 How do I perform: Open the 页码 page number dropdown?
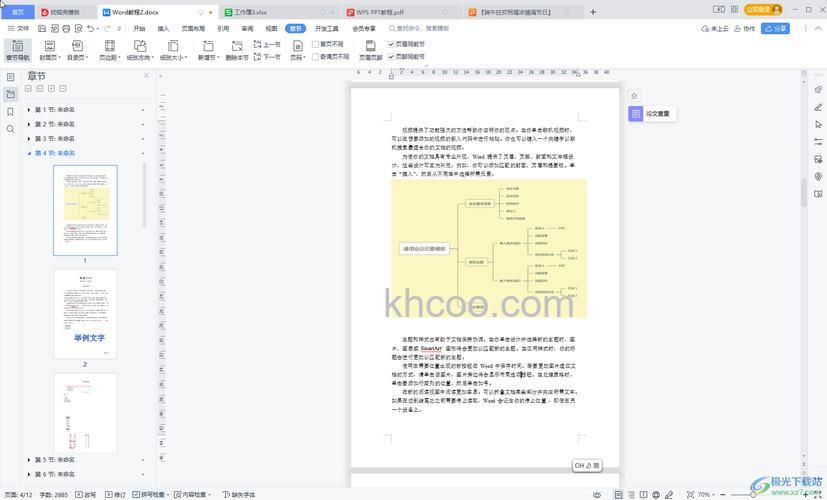pos(298,50)
